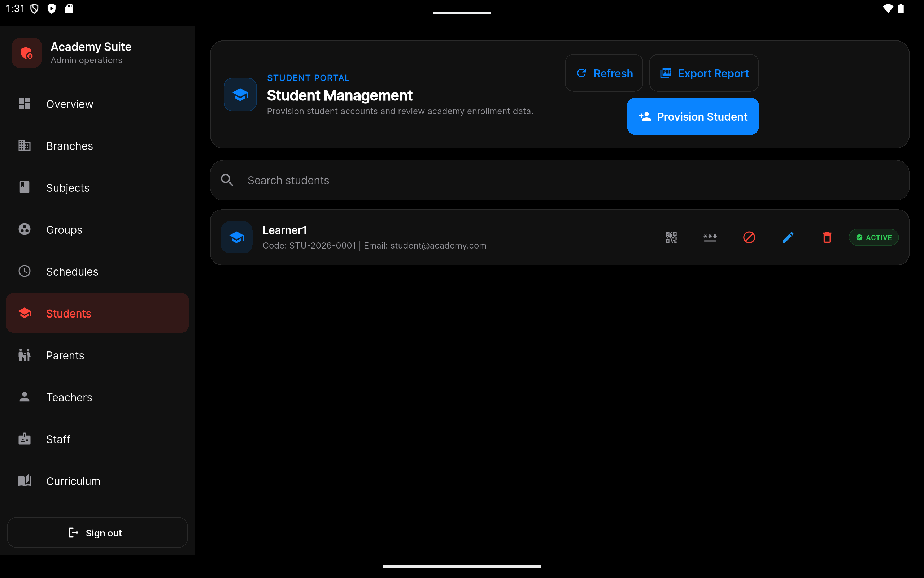Click Learner1's graduation cap avatar
The width and height of the screenshot is (924, 578).
tap(237, 237)
